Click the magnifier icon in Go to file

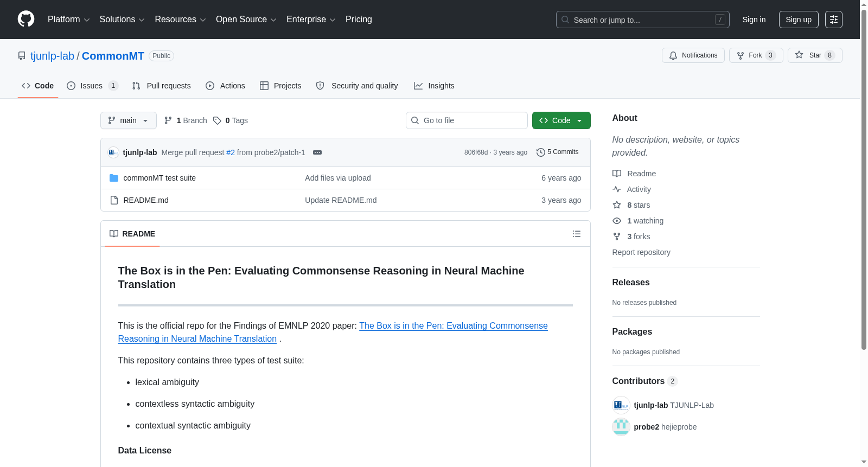[415, 120]
